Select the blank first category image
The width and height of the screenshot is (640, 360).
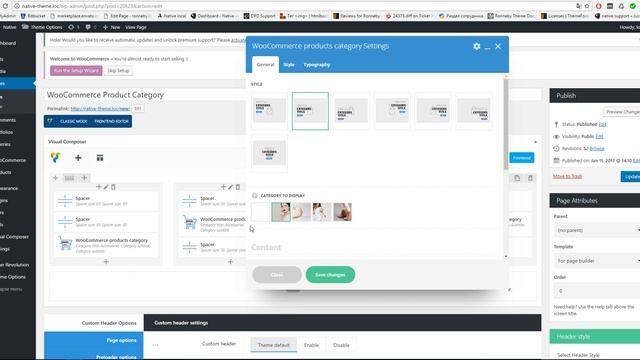(x=261, y=212)
